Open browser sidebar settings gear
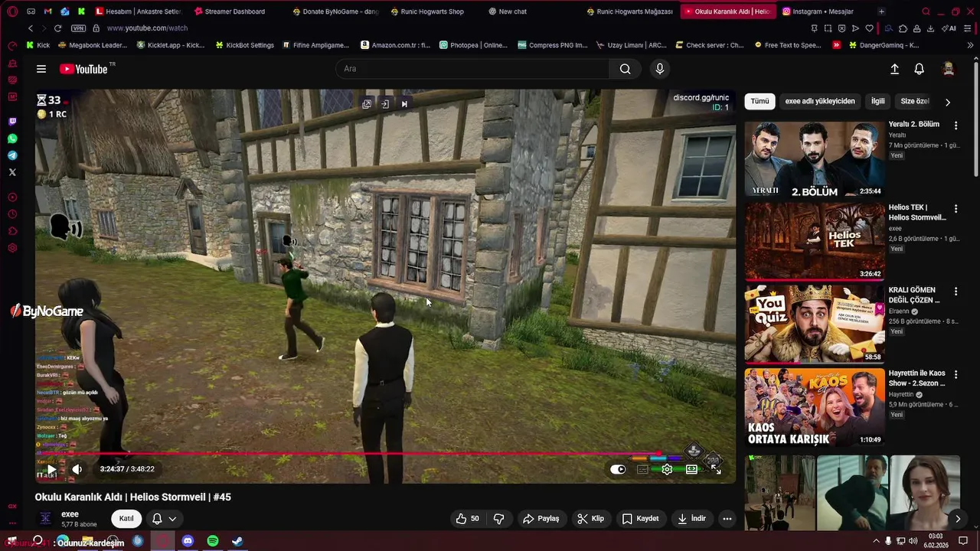 (12, 248)
